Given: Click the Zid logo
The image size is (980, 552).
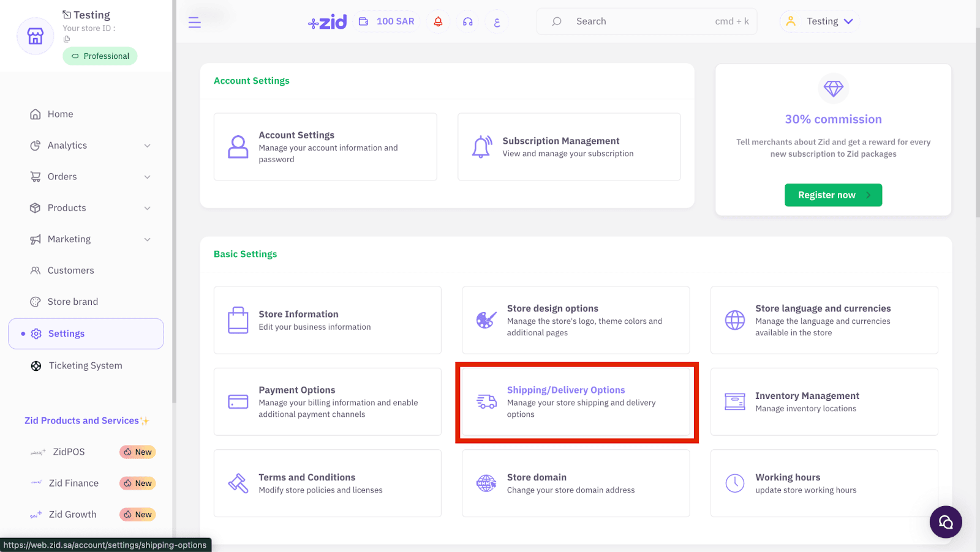Looking at the screenshot, I should 328,22.
